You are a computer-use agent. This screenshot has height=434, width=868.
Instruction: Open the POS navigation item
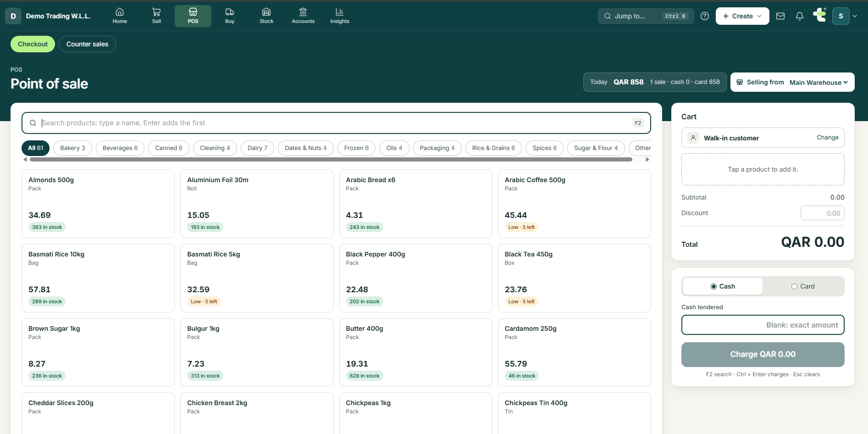tap(193, 16)
